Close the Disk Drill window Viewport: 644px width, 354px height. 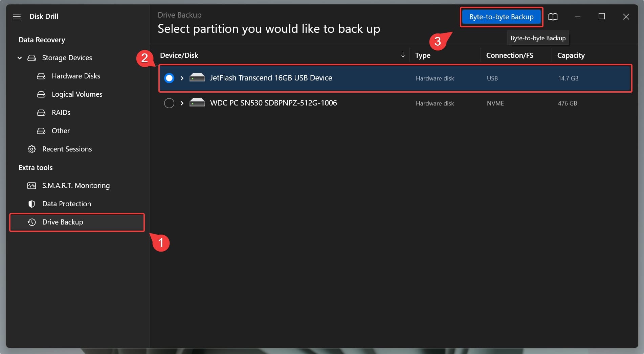click(626, 17)
